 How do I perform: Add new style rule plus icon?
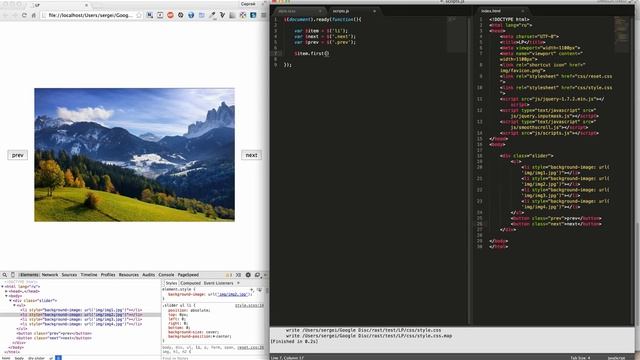[x=252, y=289]
